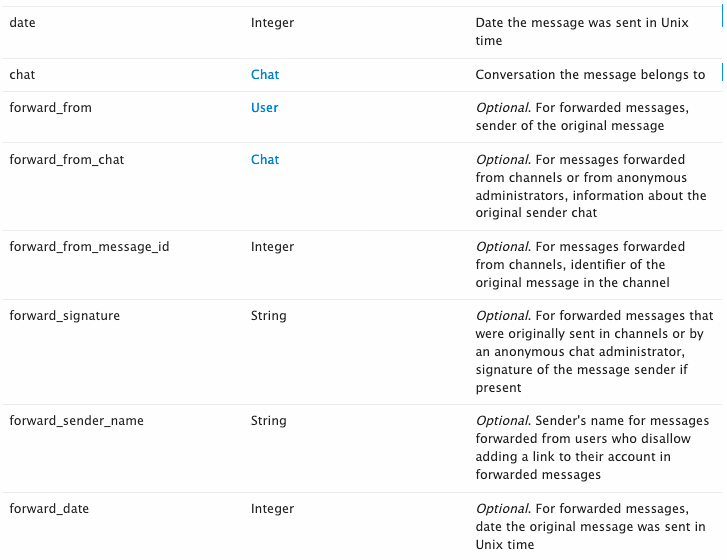Click the String type for forward_signature

click(x=269, y=316)
